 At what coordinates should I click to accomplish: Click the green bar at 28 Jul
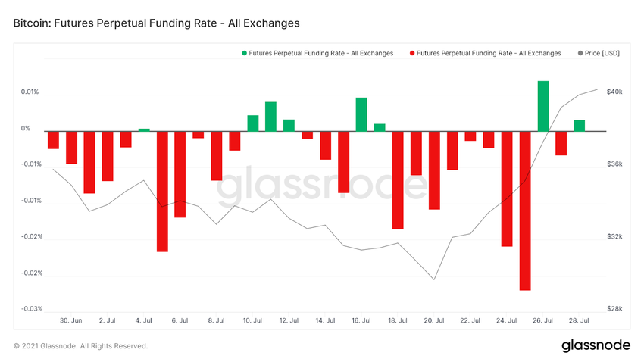point(579,126)
